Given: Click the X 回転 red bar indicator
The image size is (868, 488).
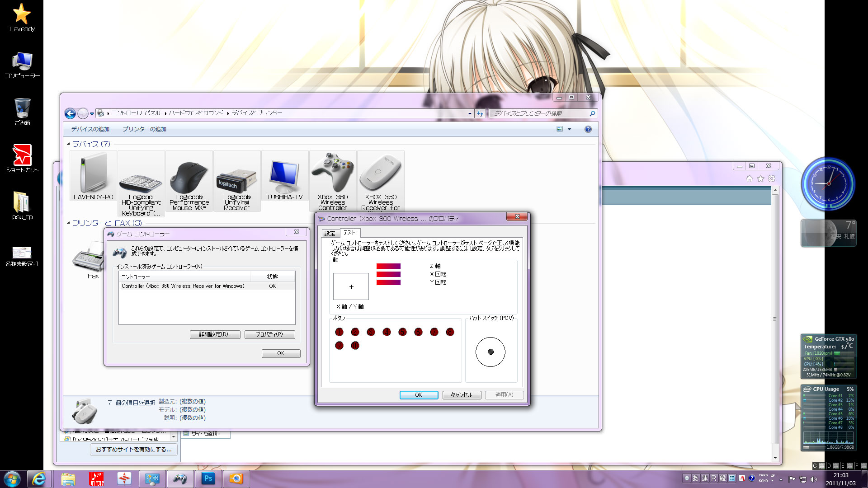Looking at the screenshot, I should pyautogui.click(x=388, y=274).
